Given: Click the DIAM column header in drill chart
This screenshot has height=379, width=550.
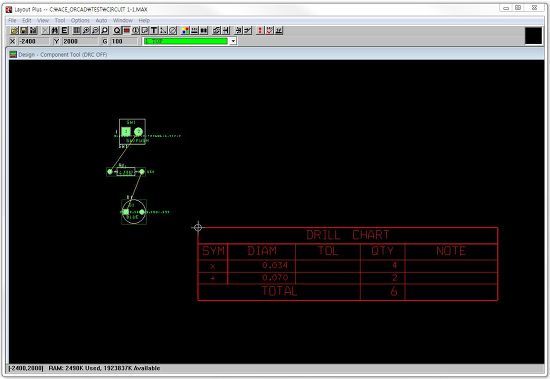Looking at the screenshot, I should (262, 251).
